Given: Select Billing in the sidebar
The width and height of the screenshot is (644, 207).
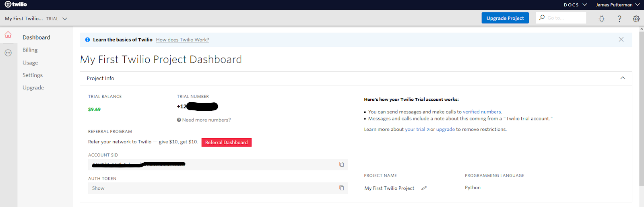Looking at the screenshot, I should [x=30, y=50].
